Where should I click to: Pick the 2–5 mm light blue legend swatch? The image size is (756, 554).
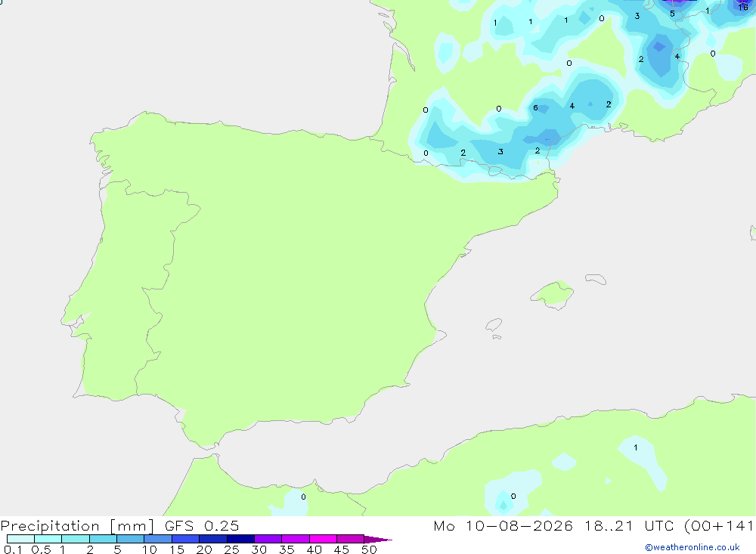pyautogui.click(x=103, y=539)
